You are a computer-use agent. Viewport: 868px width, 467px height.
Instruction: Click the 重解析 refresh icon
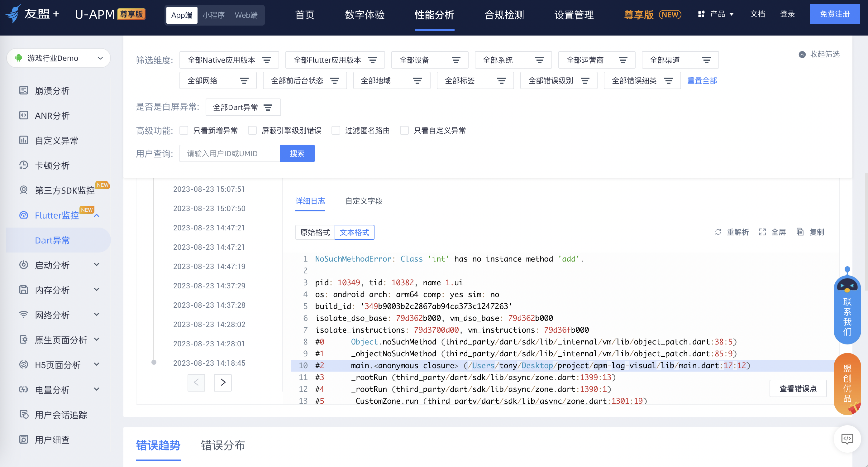pyautogui.click(x=718, y=232)
